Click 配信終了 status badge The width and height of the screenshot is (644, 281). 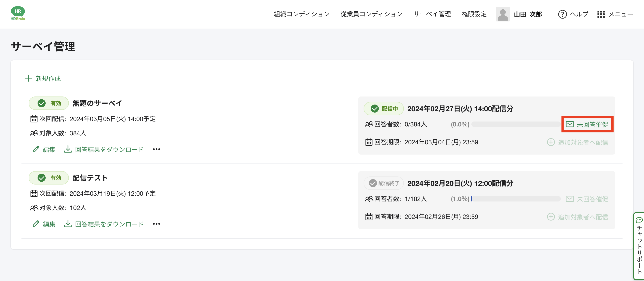(383, 183)
